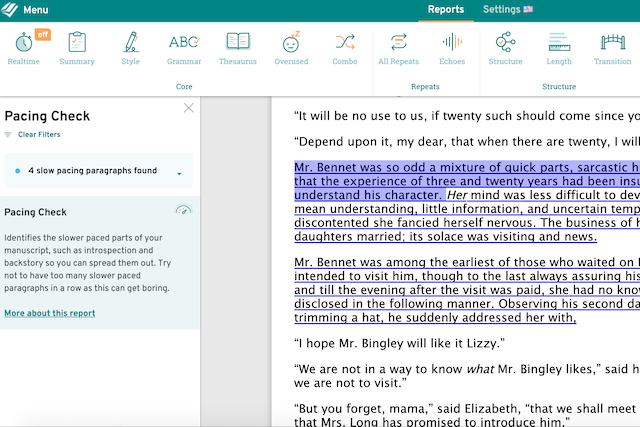Run the Combo report
Viewport: 640px width, 427px height.
point(345,49)
